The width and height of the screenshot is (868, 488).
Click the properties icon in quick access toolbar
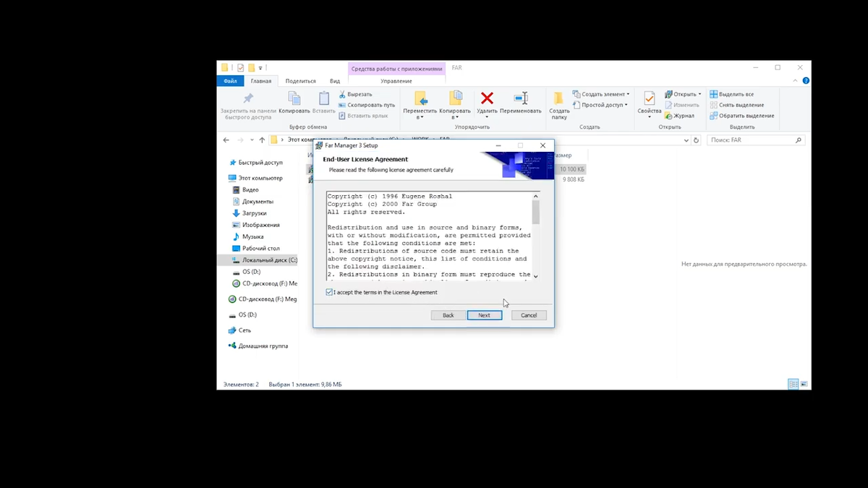(240, 67)
